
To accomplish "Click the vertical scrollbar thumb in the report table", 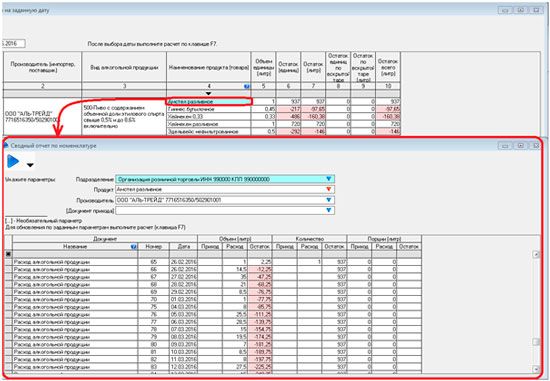I will [x=536, y=342].
